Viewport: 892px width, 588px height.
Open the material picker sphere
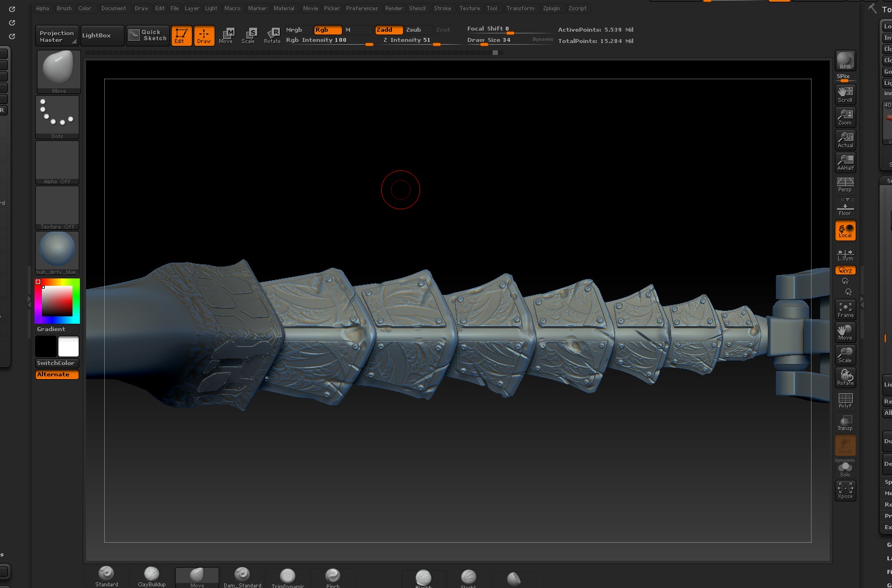(57, 253)
